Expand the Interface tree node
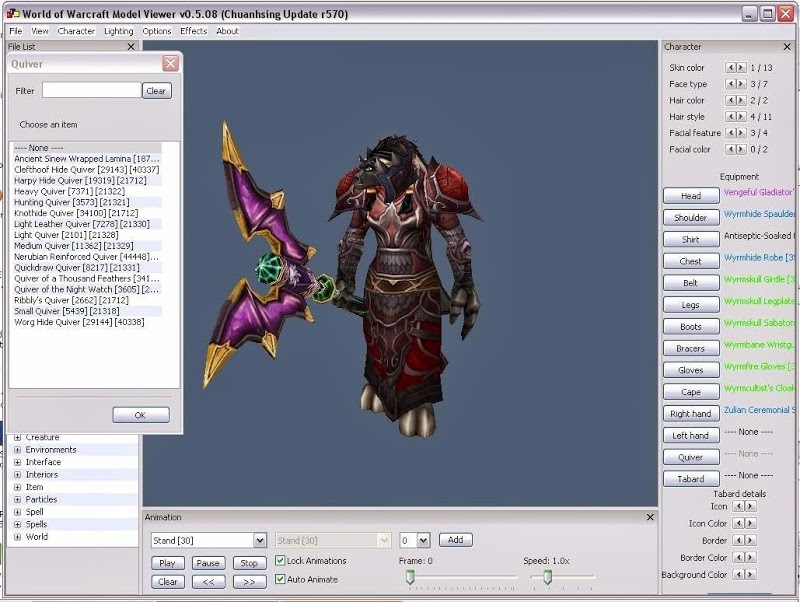This screenshot has height=602, width=800. point(17,462)
